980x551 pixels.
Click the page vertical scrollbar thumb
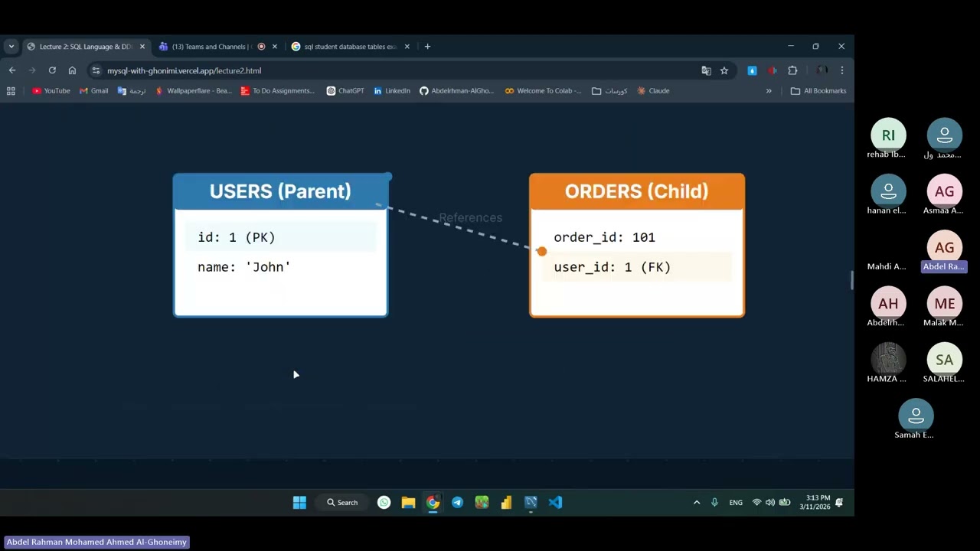[851, 280]
